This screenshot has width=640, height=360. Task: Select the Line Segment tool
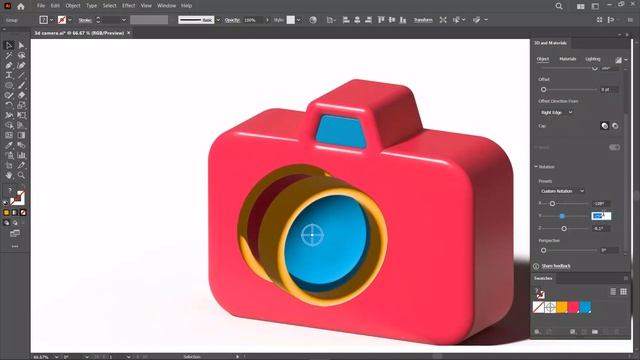tap(21, 75)
